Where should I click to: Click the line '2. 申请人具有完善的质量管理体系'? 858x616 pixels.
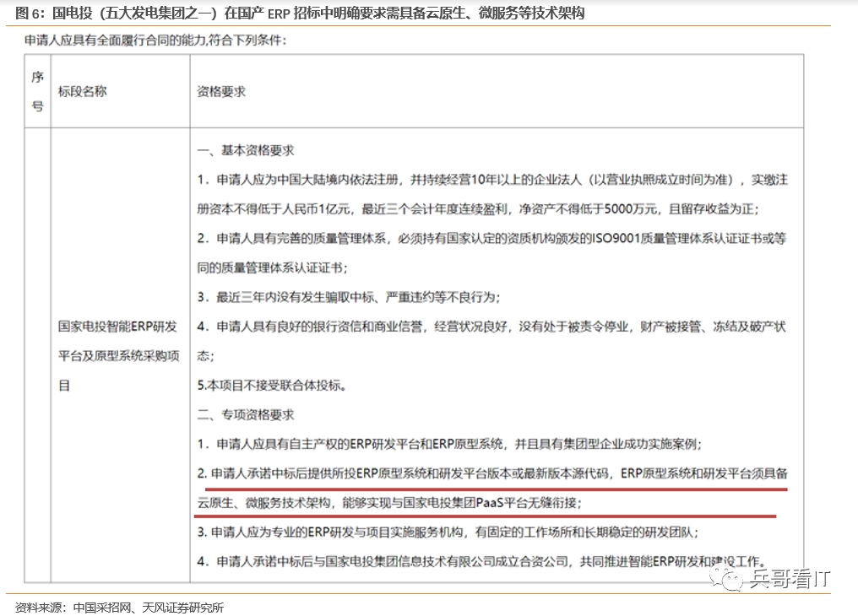point(491,238)
